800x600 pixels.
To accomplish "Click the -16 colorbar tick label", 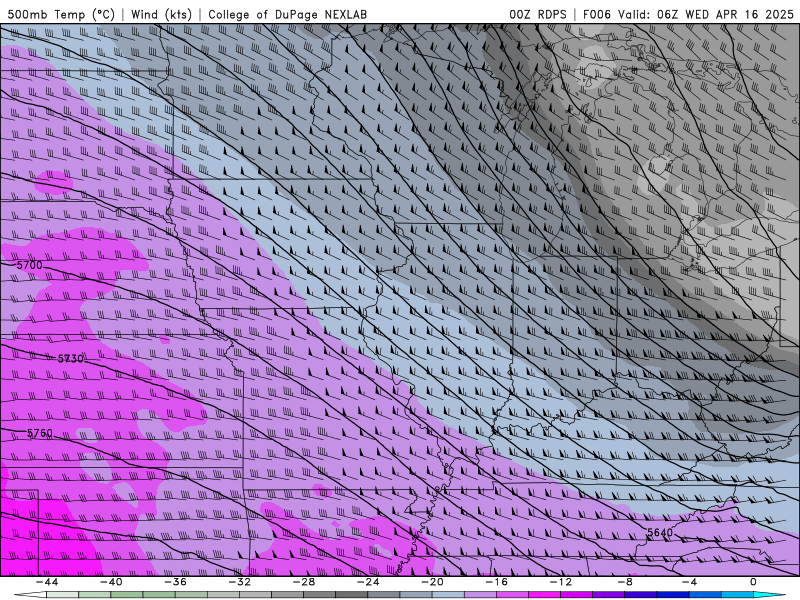I will tap(496, 582).
